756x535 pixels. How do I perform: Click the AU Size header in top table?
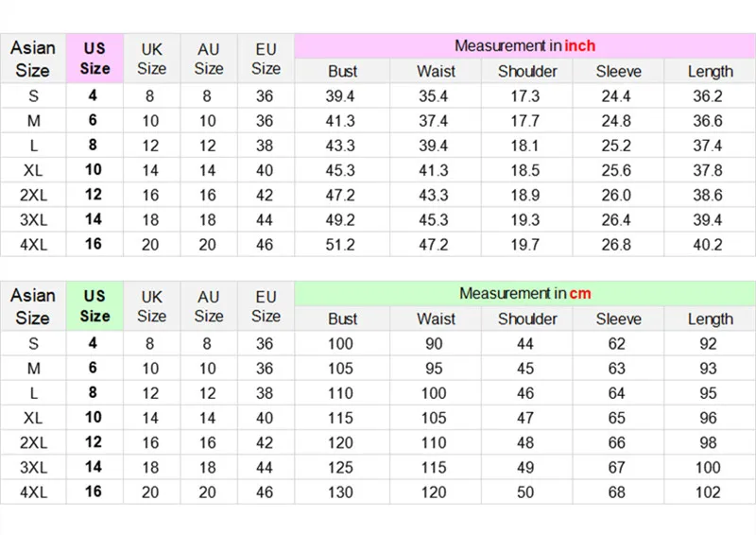point(209,59)
